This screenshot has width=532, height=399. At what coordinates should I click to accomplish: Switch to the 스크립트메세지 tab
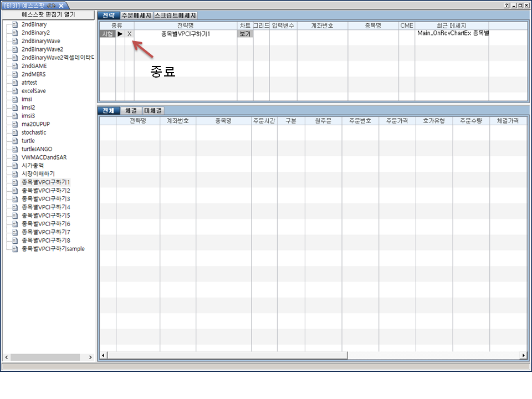(x=175, y=16)
